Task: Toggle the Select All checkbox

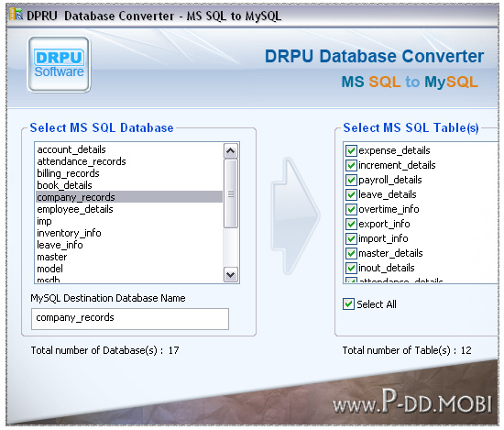Action: (348, 304)
